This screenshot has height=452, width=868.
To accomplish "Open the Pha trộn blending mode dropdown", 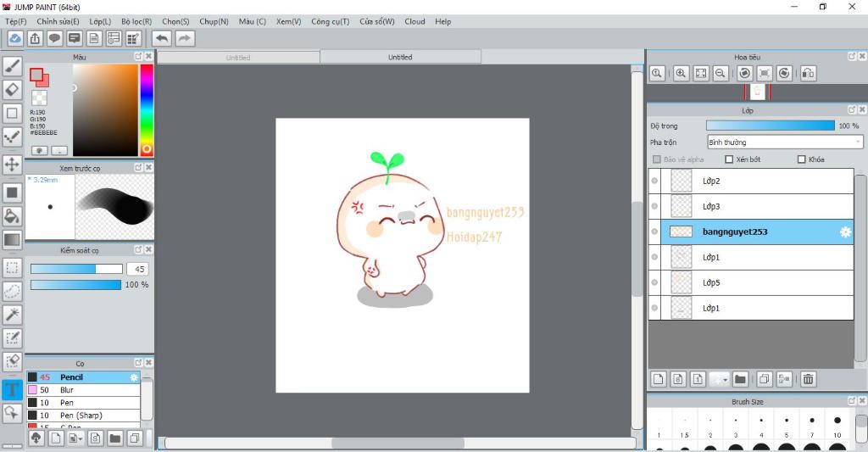I will point(785,142).
